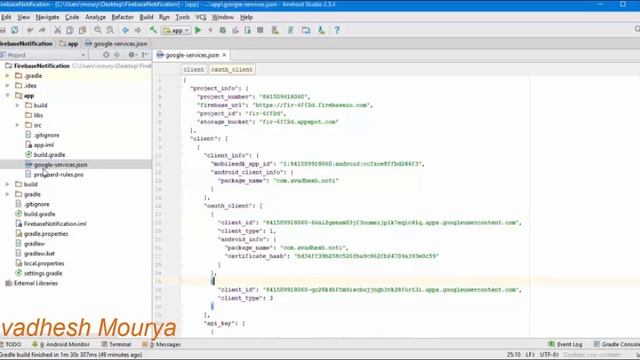Select app build.gradle file in tree
Screen dimensions: 640x360
[49, 155]
